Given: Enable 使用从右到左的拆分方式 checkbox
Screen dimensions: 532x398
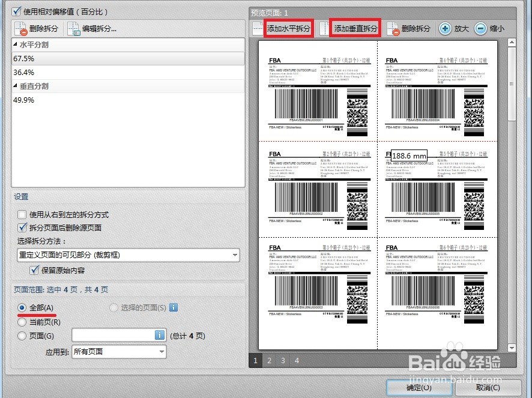Looking at the screenshot, I should (22, 214).
